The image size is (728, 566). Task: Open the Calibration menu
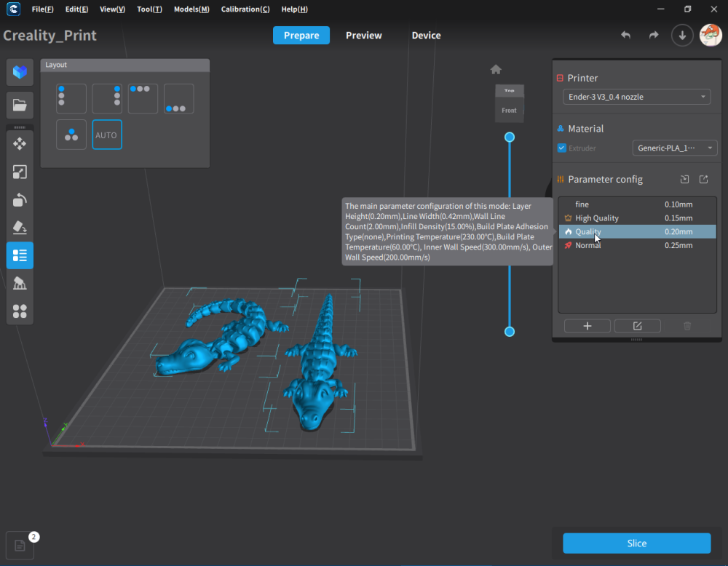(x=245, y=9)
